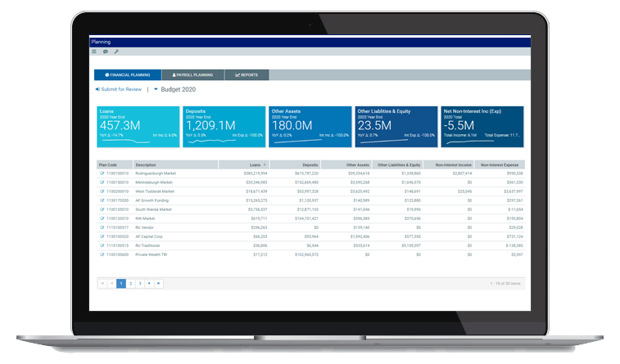Go to previous page of the table
Image resolution: width=620 pixels, height=364 pixels.
pyautogui.click(x=112, y=284)
